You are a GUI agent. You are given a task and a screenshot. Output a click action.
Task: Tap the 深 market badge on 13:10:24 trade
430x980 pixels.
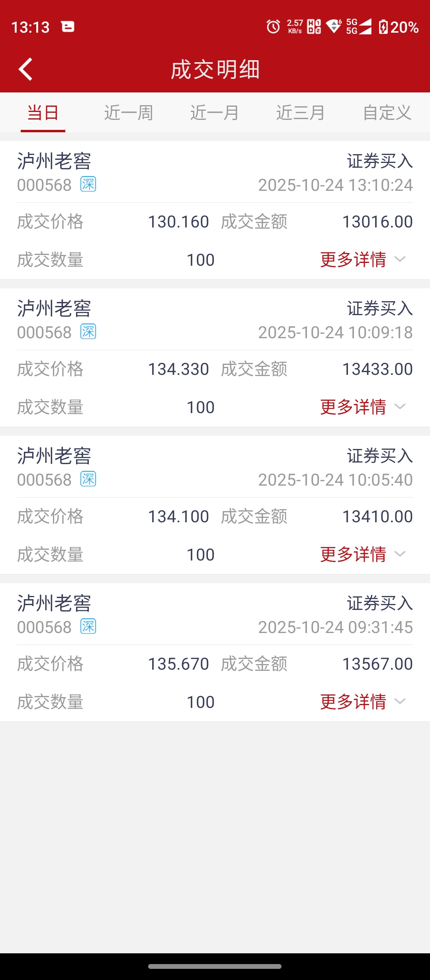coord(88,184)
